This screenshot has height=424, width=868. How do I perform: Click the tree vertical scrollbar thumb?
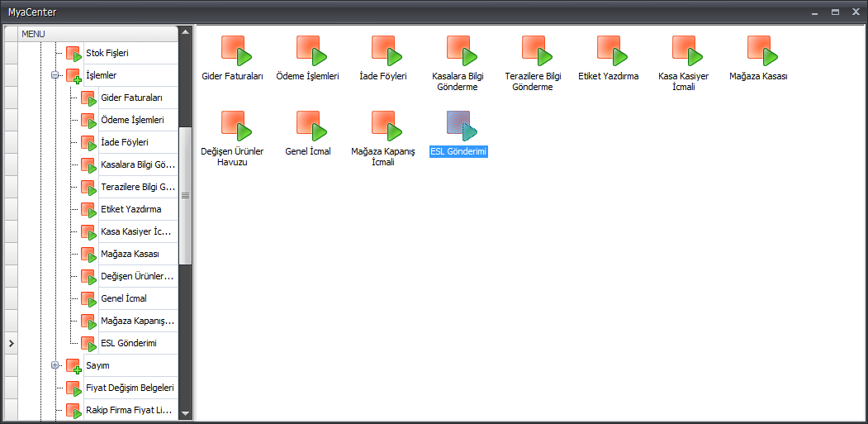[186, 195]
